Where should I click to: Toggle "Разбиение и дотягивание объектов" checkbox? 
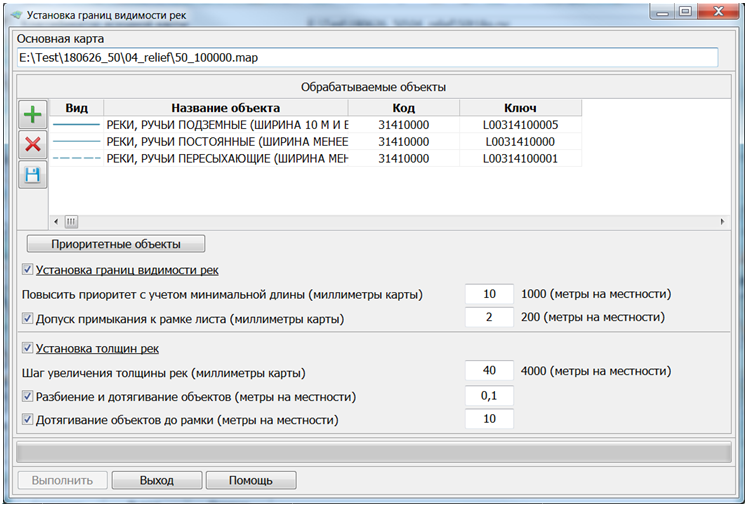(x=27, y=397)
